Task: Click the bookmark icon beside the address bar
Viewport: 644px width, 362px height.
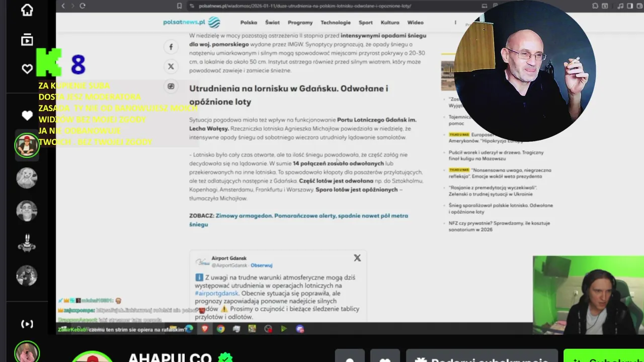Action: (x=180, y=6)
